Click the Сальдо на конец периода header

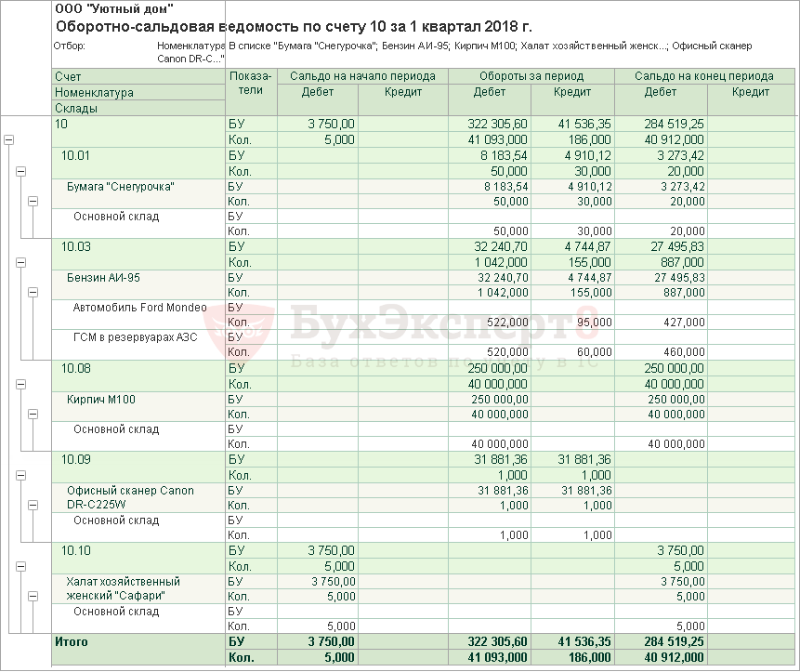click(x=704, y=76)
